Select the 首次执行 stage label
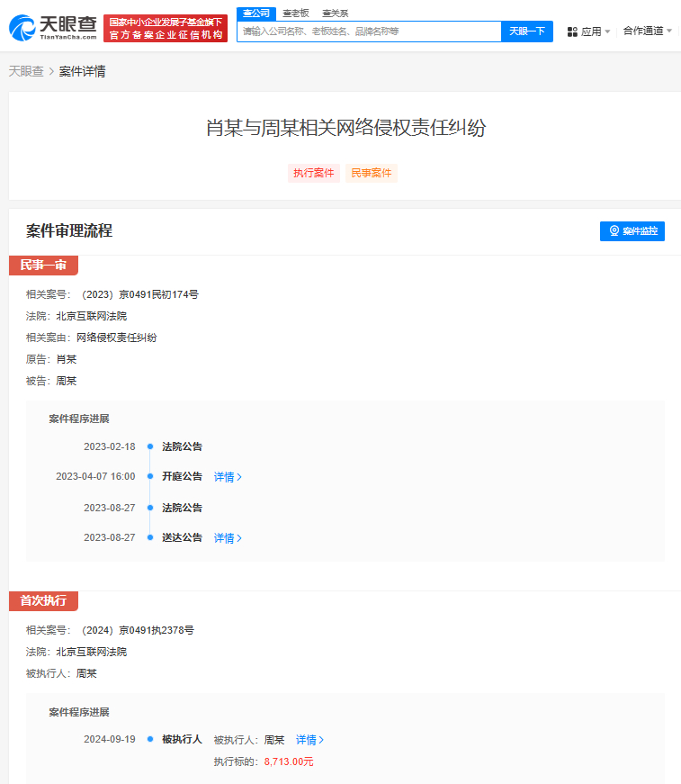Viewport: 681px width, 784px height. pos(43,600)
